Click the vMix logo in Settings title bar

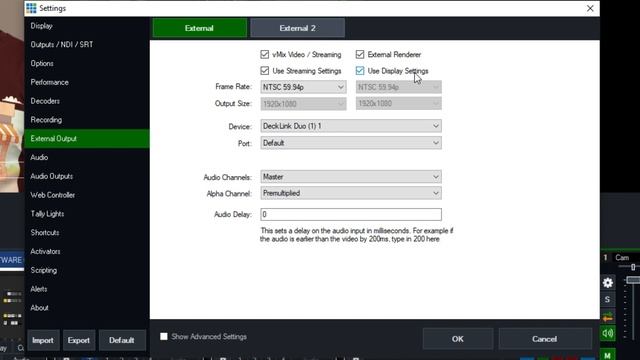coord(31,8)
